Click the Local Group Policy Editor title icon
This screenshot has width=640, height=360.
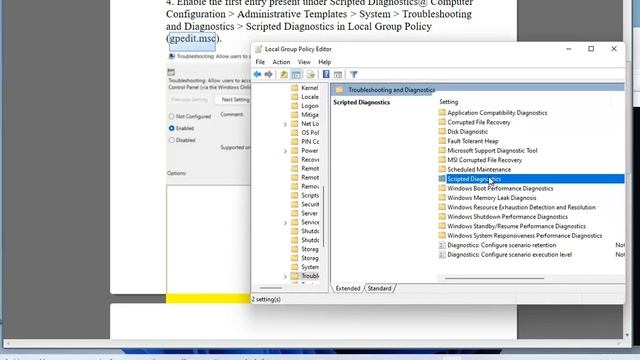point(258,49)
